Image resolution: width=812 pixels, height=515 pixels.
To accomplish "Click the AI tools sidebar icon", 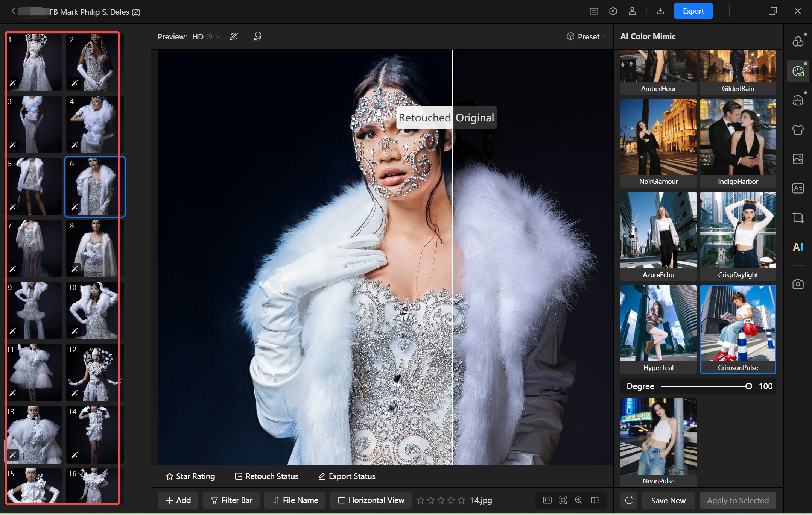I will click(798, 247).
